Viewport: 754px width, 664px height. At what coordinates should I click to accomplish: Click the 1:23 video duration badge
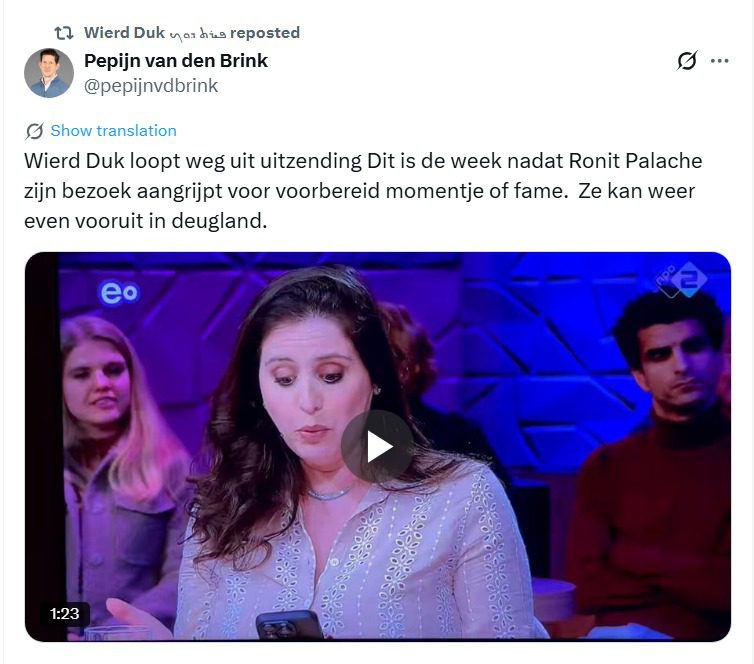[x=64, y=614]
